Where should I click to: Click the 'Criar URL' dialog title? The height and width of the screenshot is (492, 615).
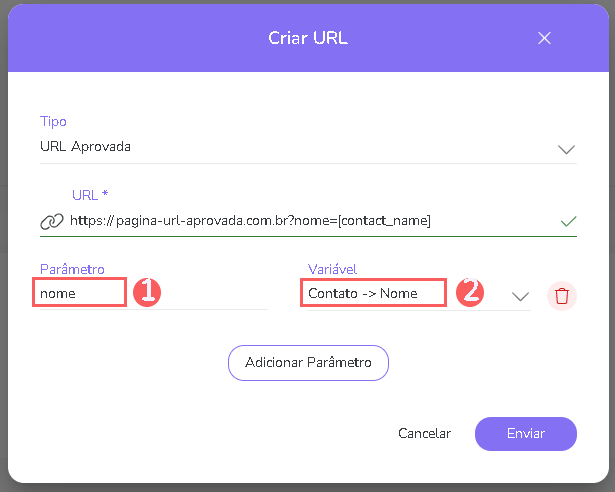coord(307,38)
